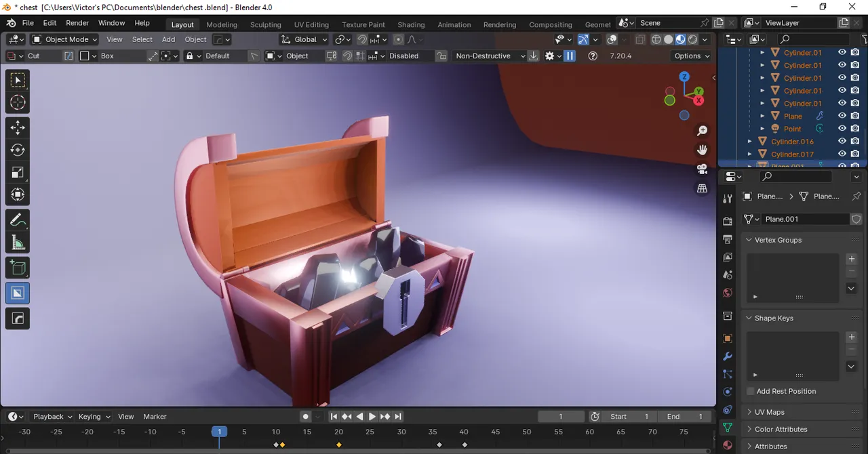Screen dimensions: 868x454
Task: Open the Object Mode dropdown
Action: click(x=65, y=39)
